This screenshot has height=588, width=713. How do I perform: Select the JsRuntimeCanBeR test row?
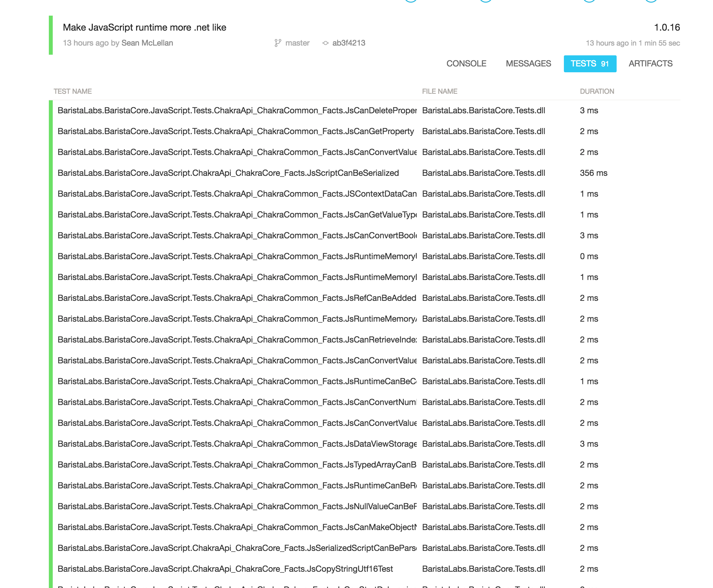[x=364, y=485]
